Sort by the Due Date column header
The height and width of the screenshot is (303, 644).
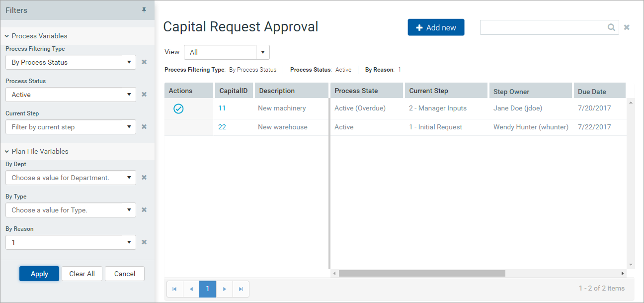[592, 91]
